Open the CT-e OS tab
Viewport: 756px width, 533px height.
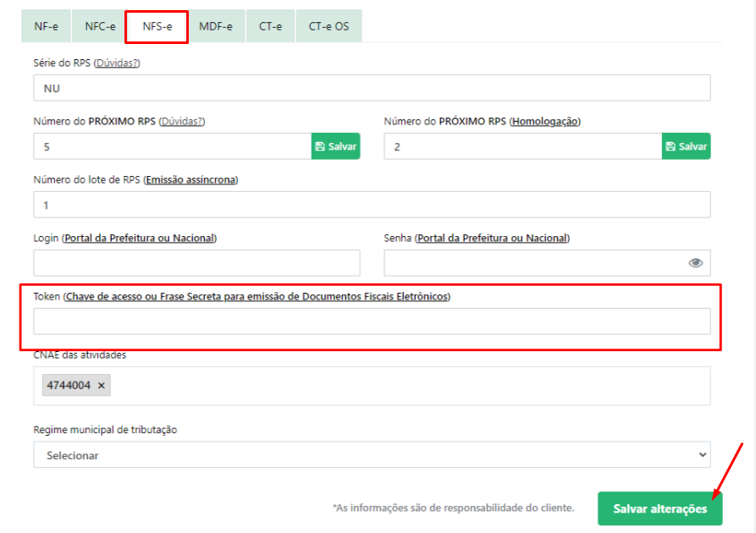pos(328,26)
